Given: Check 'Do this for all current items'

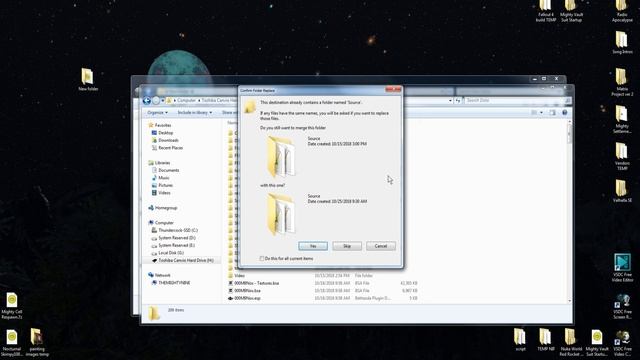Looking at the screenshot, I should tap(262, 259).
